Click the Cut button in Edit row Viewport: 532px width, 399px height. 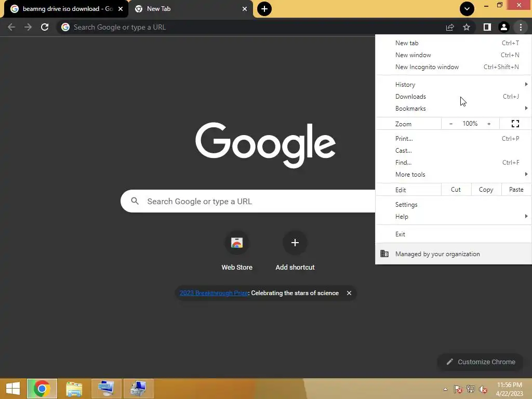click(456, 190)
